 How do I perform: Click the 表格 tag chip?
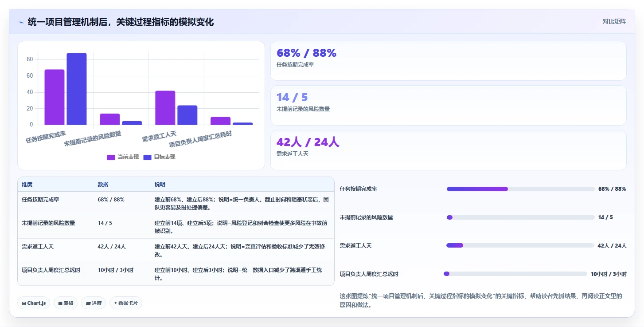click(x=66, y=303)
